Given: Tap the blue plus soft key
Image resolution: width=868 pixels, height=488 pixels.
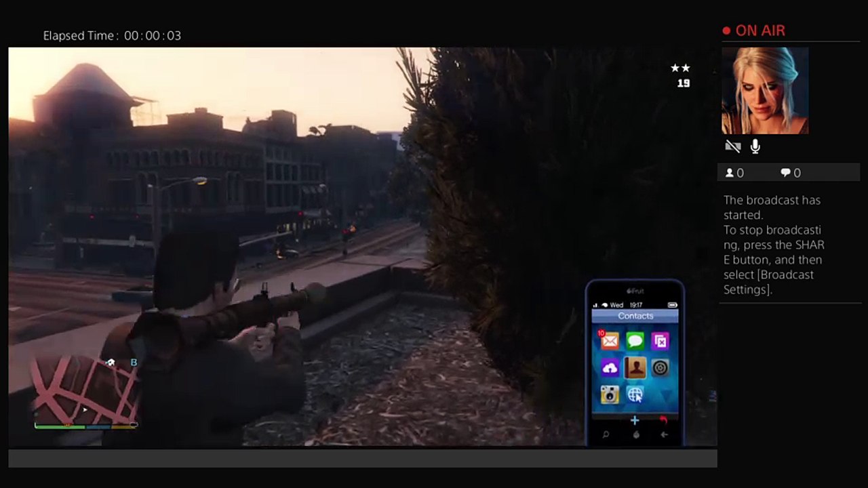Looking at the screenshot, I should (635, 420).
